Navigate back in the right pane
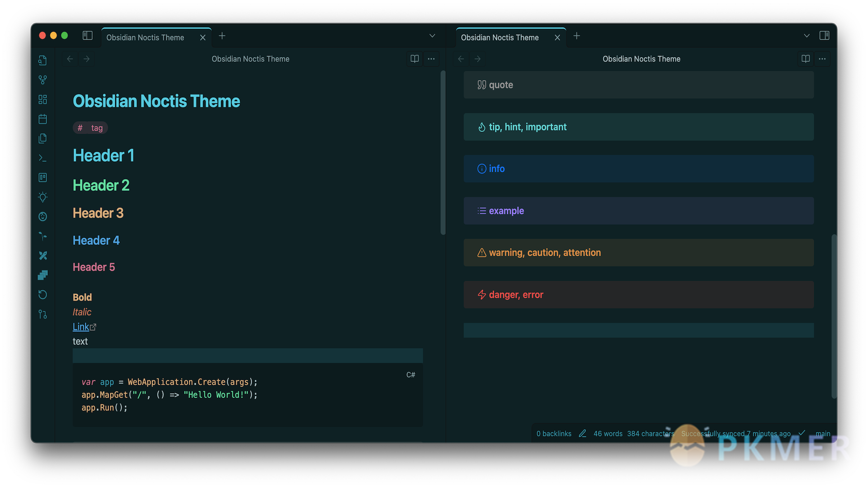This screenshot has width=868, height=488. 461,59
